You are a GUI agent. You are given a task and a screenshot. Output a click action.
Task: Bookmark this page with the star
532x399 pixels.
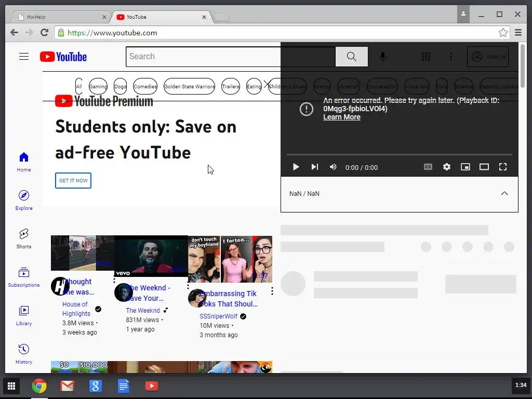coord(503,33)
